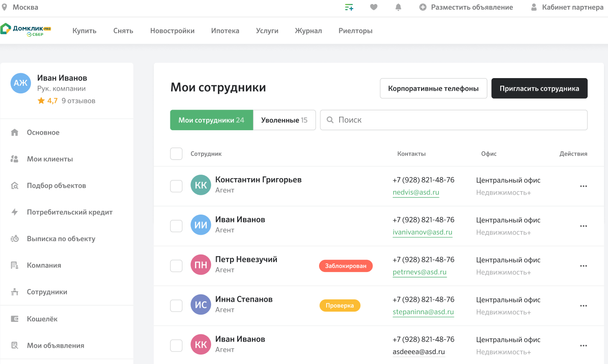Click the nedvis@asd.ru email link

416,193
